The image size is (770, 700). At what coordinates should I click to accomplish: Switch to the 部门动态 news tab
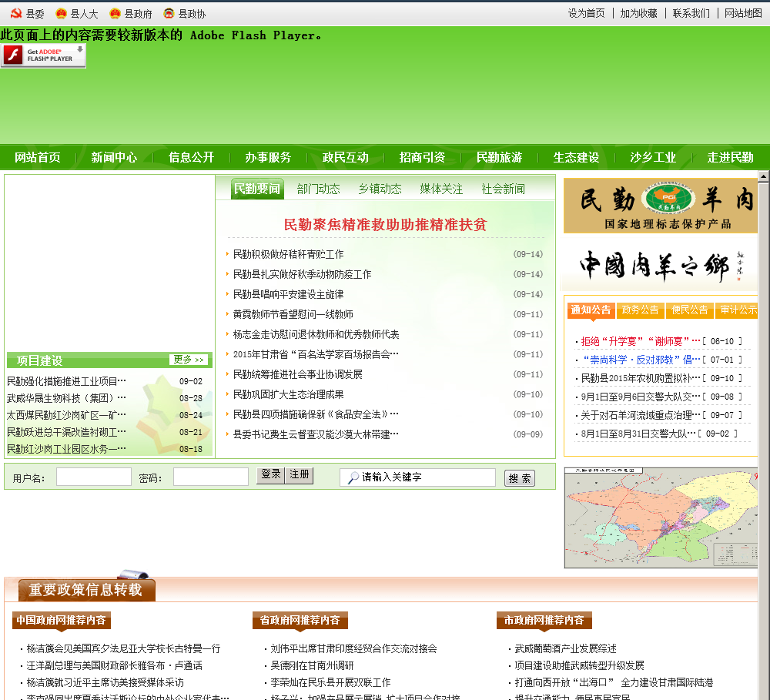318,189
